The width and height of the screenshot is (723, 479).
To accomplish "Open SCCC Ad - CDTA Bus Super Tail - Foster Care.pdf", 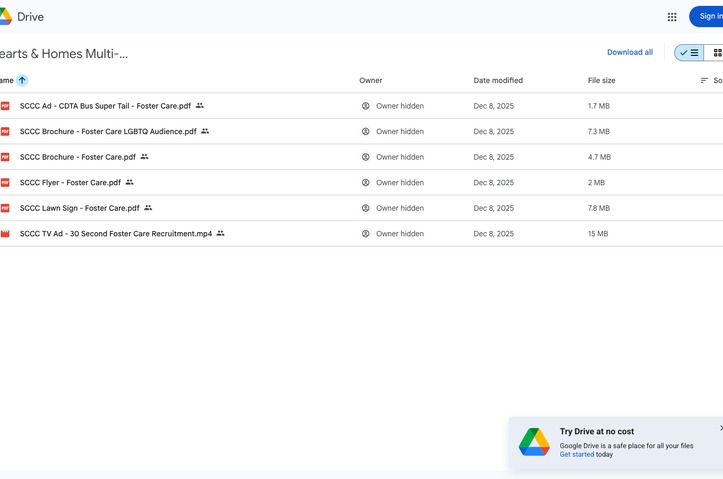I will (x=105, y=106).
